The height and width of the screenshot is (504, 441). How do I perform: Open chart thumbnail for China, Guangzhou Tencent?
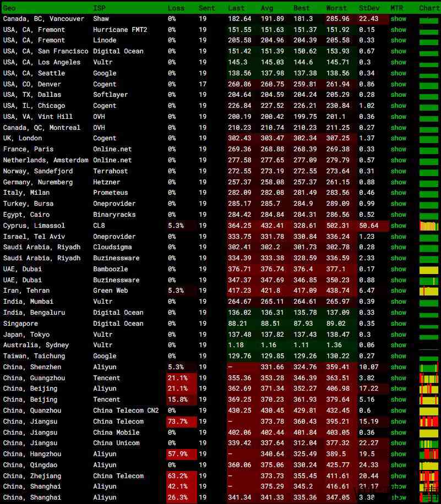coord(429,379)
